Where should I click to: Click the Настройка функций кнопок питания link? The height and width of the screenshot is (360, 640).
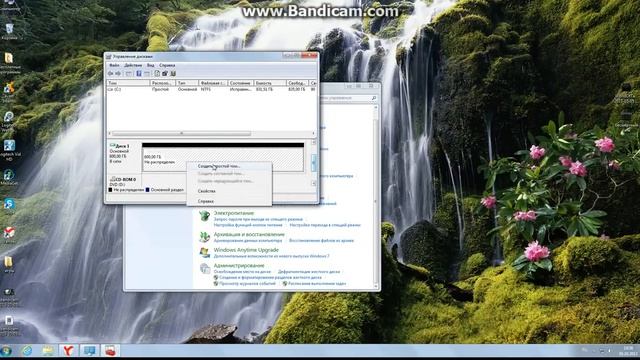[x=248, y=225]
